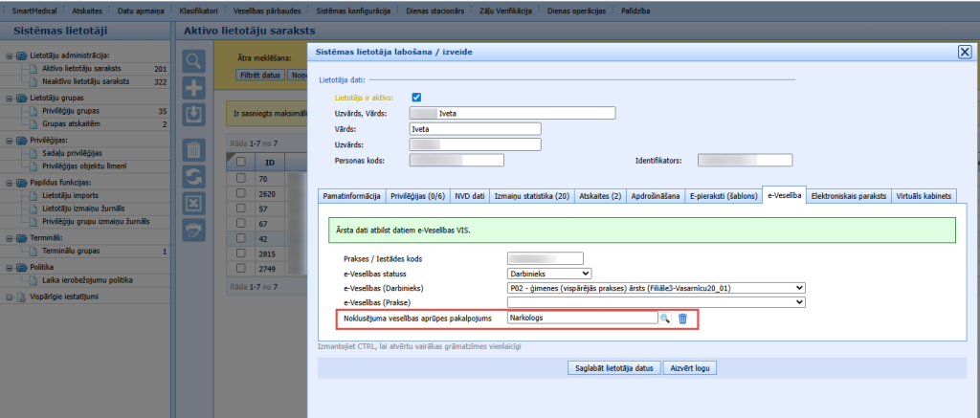Click Saglabāt lietotāja datus button
The width and height of the screenshot is (980, 418).
(x=613, y=368)
